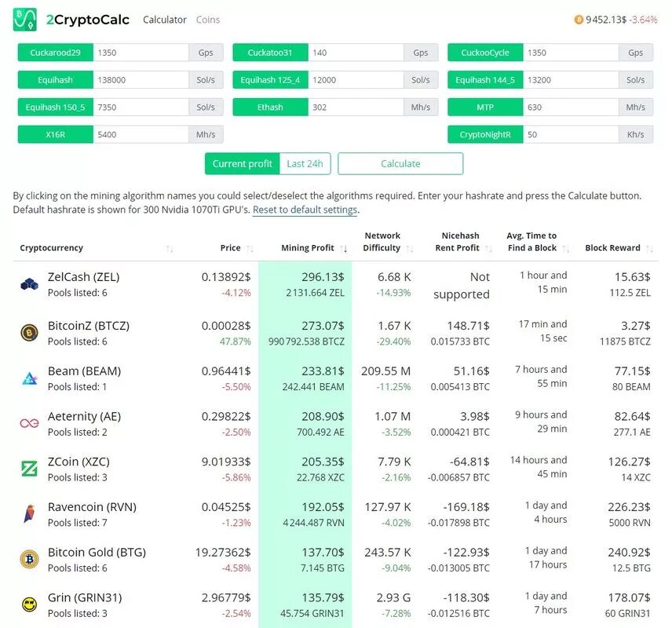Screen dimensions: 672x628
Task: Open Beam (BEAM) coin page
Action: click(x=84, y=371)
